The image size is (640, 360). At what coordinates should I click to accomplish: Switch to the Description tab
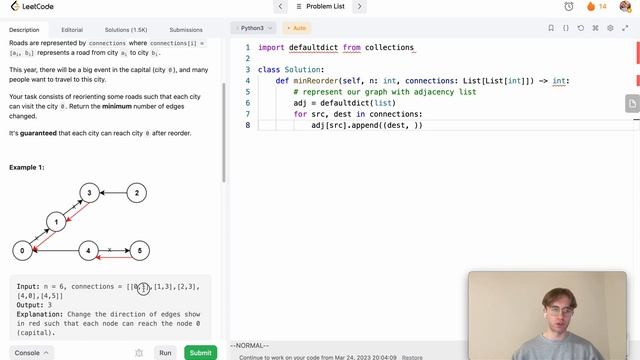pyautogui.click(x=24, y=30)
